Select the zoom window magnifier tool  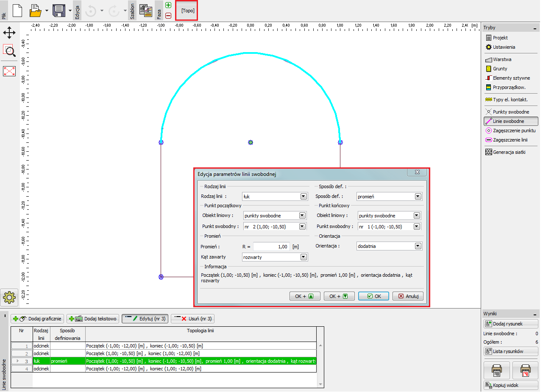[9, 50]
